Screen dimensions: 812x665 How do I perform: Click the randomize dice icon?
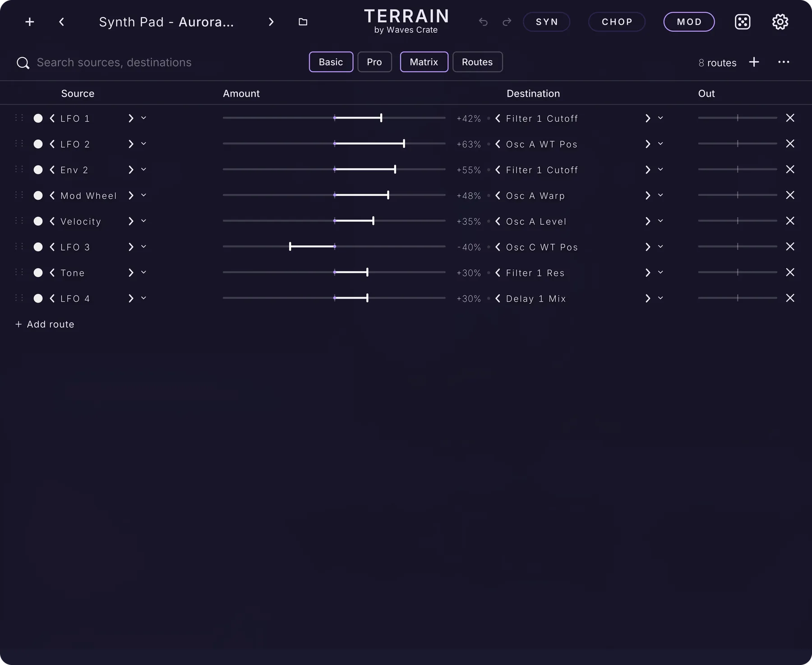coord(743,22)
